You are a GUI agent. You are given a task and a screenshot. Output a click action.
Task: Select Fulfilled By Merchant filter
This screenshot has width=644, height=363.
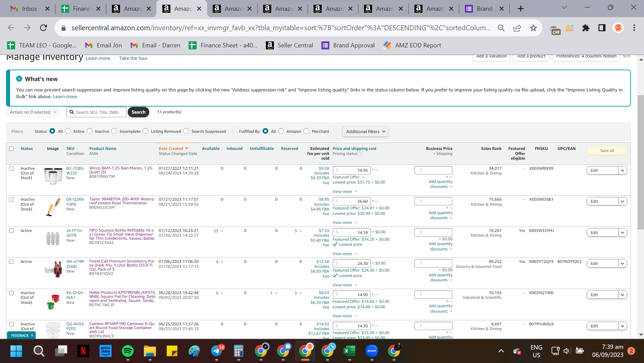click(307, 131)
